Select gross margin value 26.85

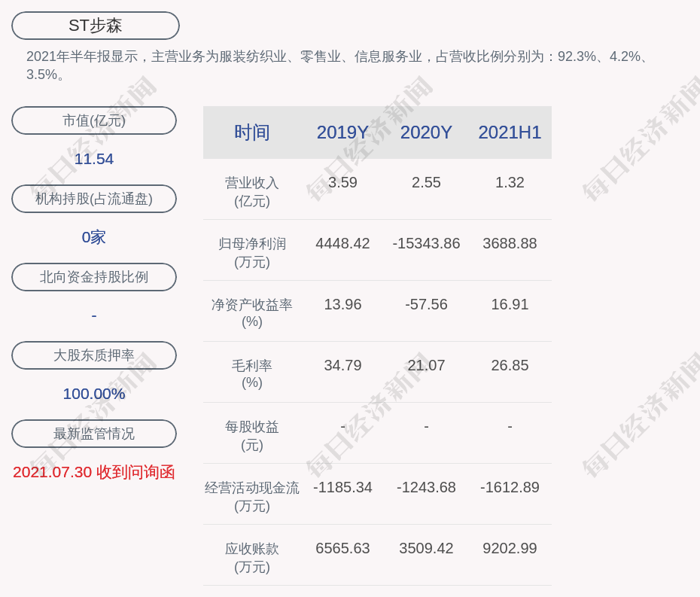510,365
